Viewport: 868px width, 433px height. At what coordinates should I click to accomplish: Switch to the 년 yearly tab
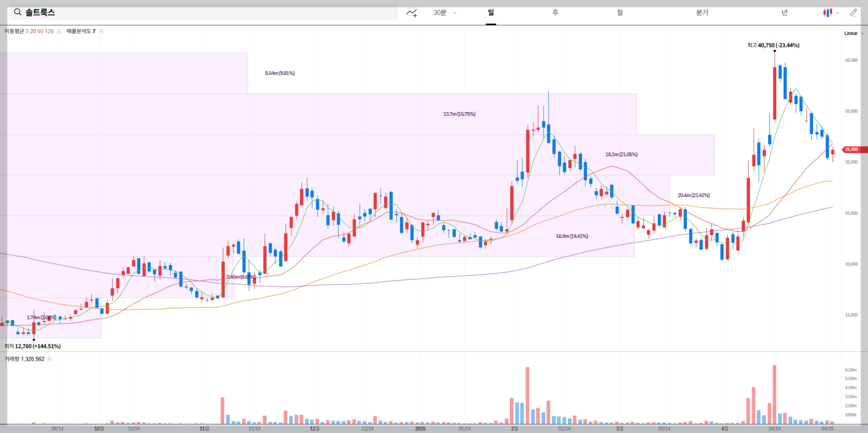tap(785, 13)
